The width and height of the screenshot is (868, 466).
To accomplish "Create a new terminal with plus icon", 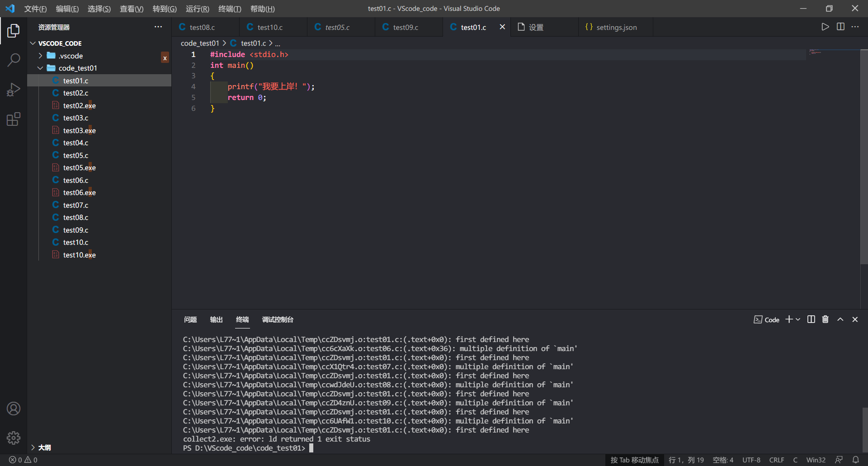I will (789, 319).
